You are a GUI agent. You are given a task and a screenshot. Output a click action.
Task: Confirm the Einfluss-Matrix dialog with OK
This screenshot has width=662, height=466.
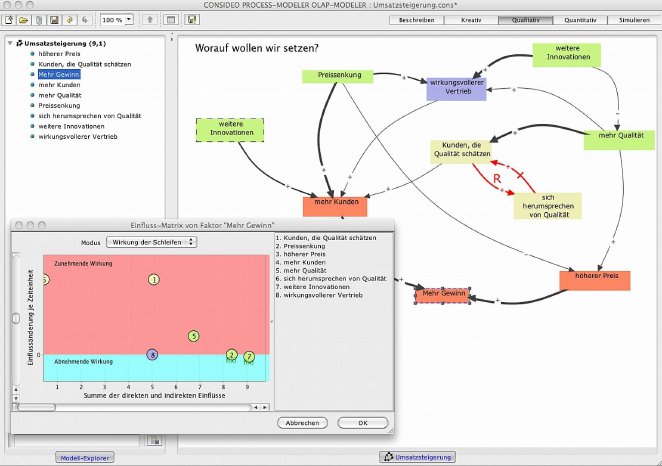coord(363,423)
